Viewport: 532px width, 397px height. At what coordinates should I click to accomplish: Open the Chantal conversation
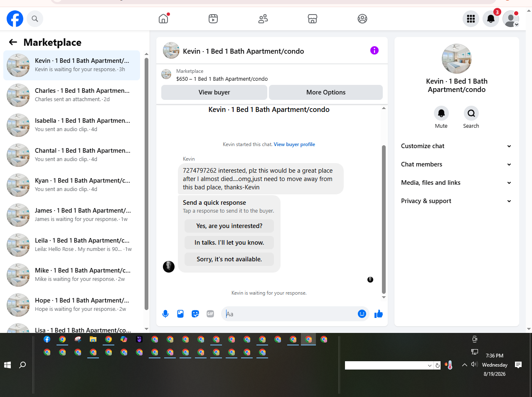pos(72,155)
